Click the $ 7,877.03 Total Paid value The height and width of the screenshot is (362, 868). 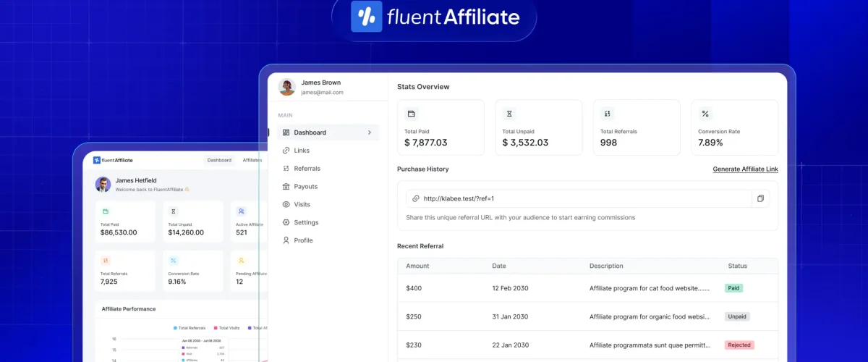425,143
